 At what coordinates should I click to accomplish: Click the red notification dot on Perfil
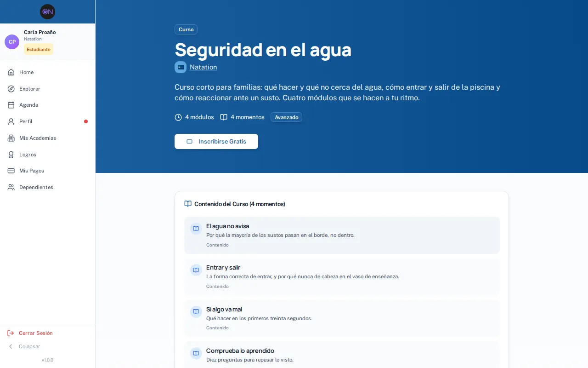tap(86, 121)
